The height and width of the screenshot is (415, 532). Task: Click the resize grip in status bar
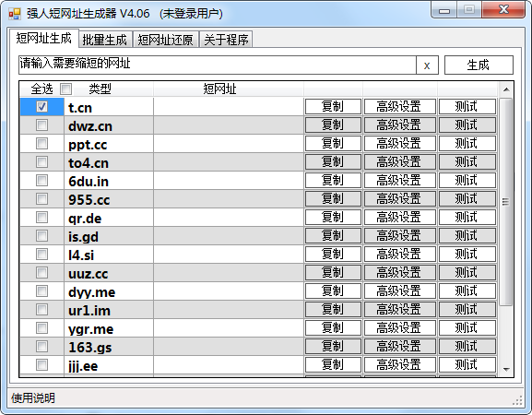click(x=518, y=401)
